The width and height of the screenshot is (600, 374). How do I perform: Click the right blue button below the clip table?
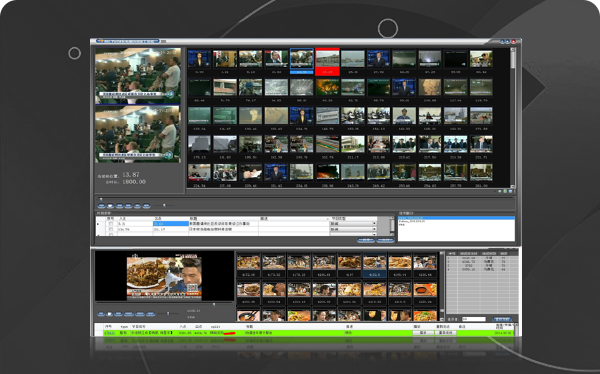coord(385,240)
